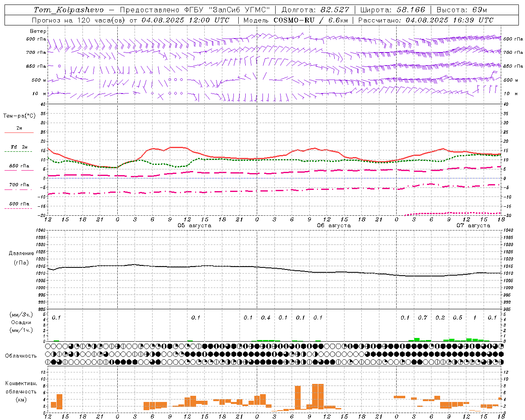Image resolution: width=525 pixels, height=420 pixels.
Task: Click the station title Tom_Kolpashevo
Action: click(x=69, y=10)
